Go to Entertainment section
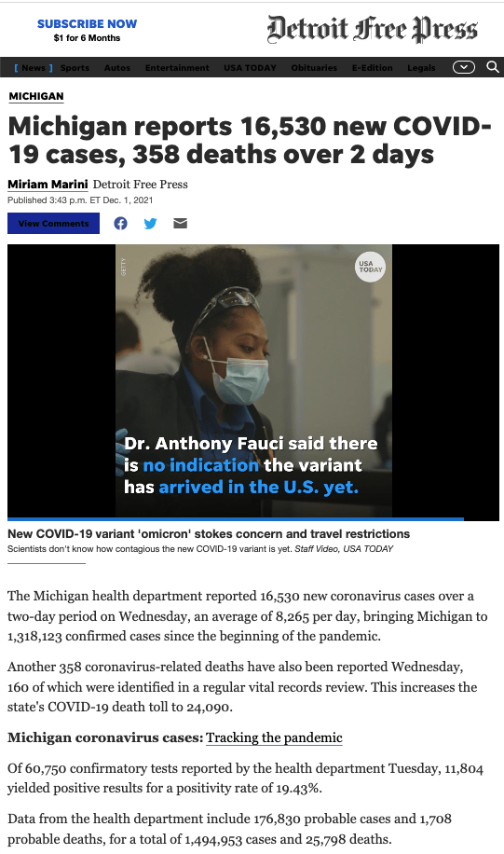504x854 pixels. [177, 67]
